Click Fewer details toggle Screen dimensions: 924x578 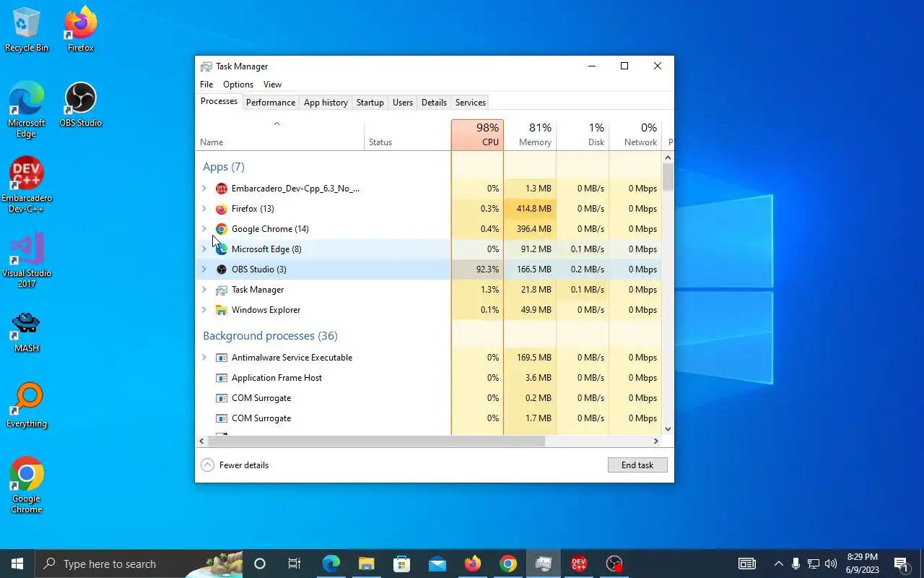235,465
